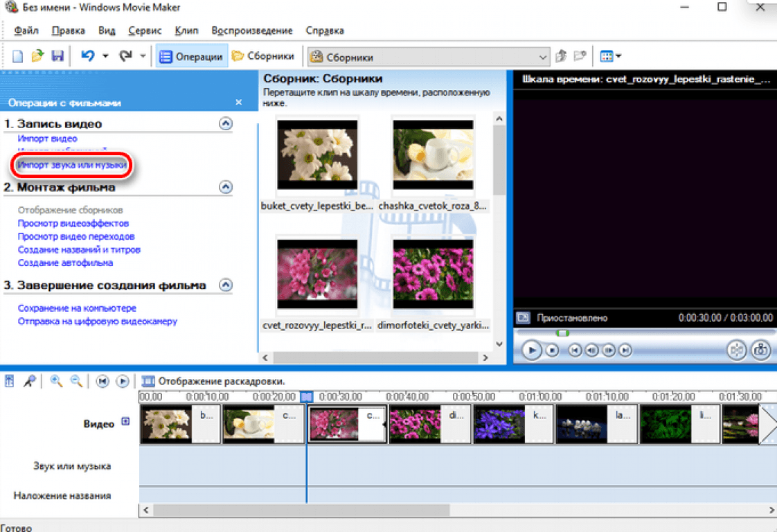Click the New Collection Folder icon
Screen dimensions: 777x532
point(580,56)
